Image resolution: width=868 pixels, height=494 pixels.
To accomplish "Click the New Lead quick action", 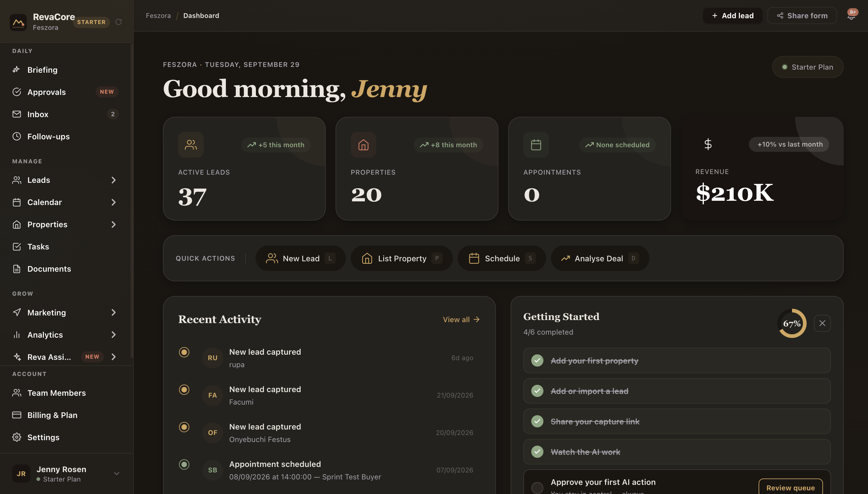I will tap(301, 258).
